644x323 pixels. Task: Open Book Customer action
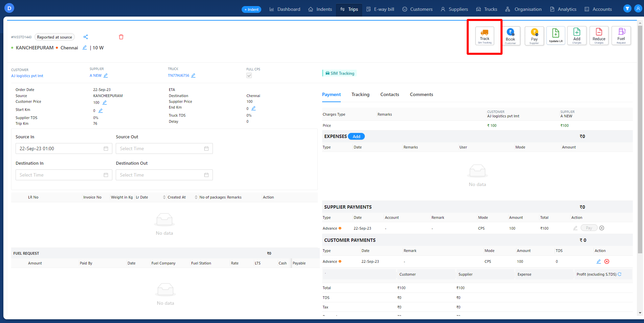[510, 36]
